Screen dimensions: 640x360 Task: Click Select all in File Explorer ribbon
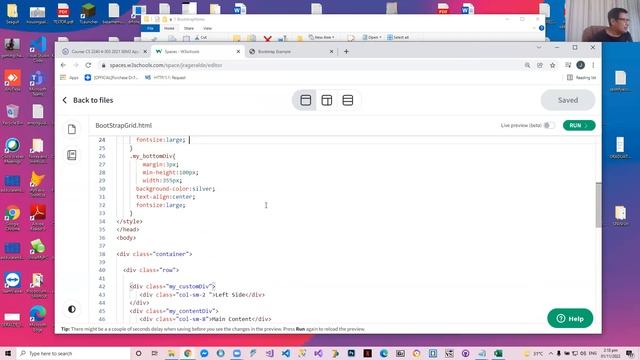(x=398, y=37)
